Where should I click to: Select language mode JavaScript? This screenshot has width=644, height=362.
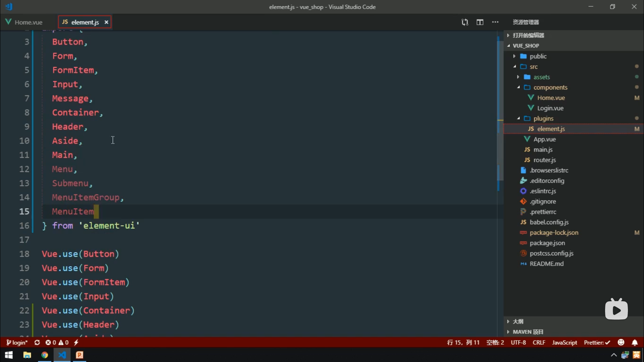coord(565,343)
